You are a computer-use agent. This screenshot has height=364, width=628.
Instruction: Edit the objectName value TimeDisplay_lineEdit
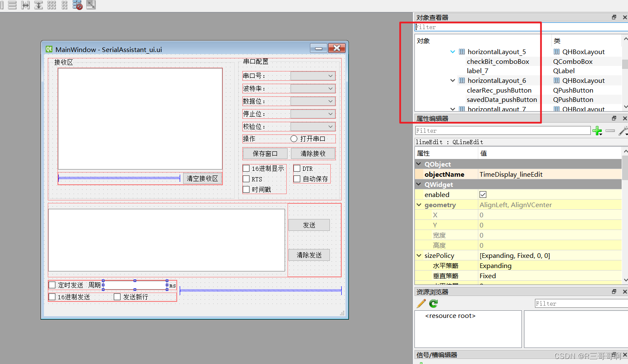point(550,174)
